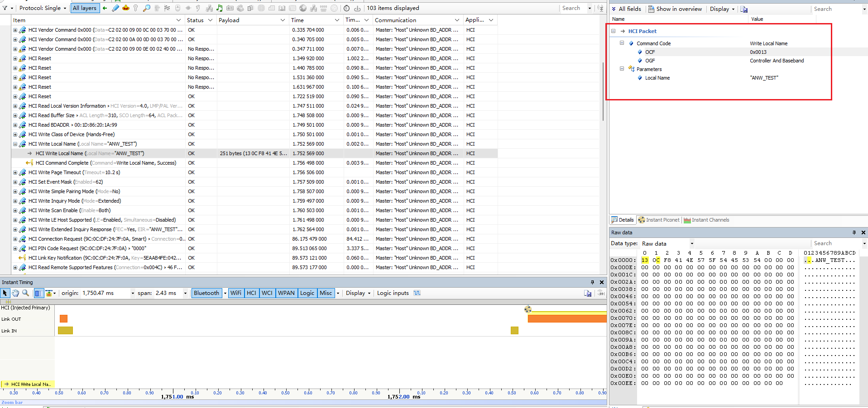
Task: Expand the HCI Read BDADDR row
Action: (15, 125)
